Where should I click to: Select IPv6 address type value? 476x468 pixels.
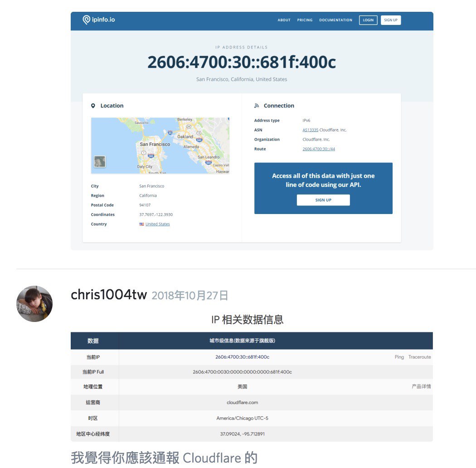(x=306, y=120)
